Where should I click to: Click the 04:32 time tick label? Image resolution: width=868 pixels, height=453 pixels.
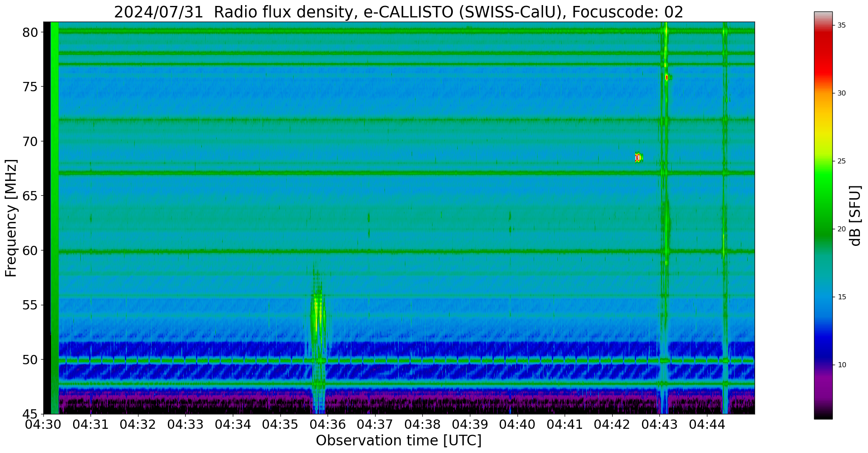click(138, 425)
